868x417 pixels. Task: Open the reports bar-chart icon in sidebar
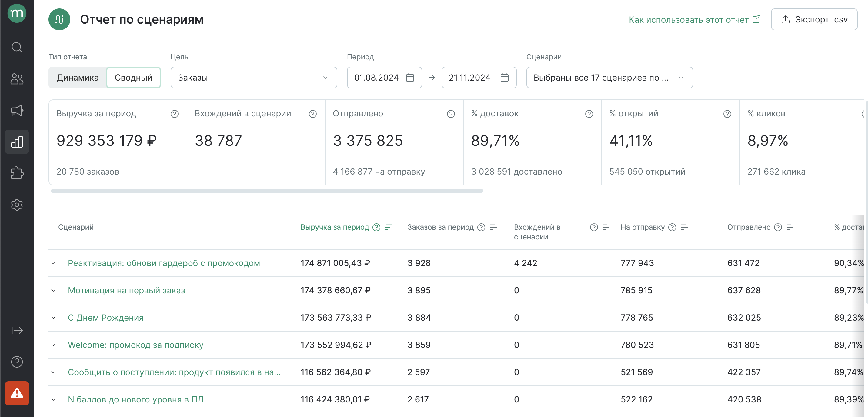click(17, 142)
